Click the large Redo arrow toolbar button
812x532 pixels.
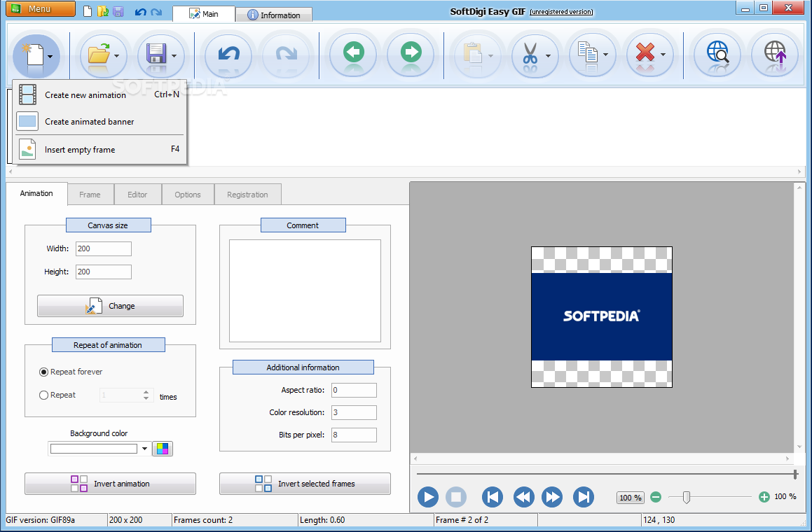tap(287, 55)
